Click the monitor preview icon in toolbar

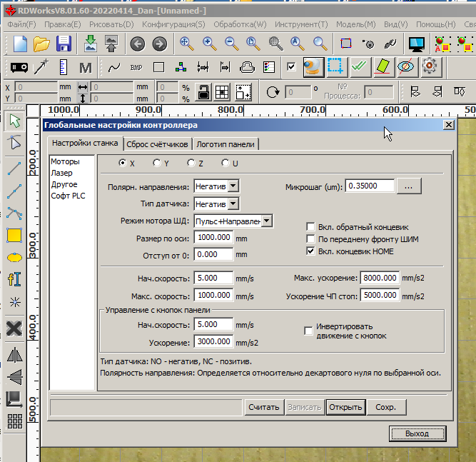point(416,44)
